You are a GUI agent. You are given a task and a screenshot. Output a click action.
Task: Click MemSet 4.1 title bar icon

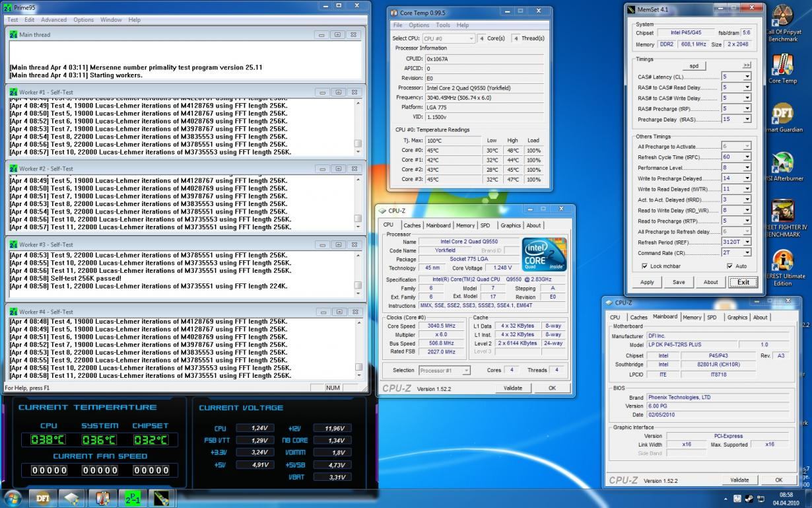[631, 9]
